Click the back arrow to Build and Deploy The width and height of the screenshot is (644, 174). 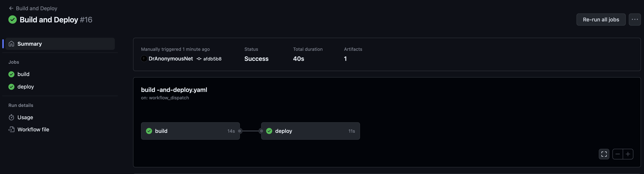tap(11, 8)
